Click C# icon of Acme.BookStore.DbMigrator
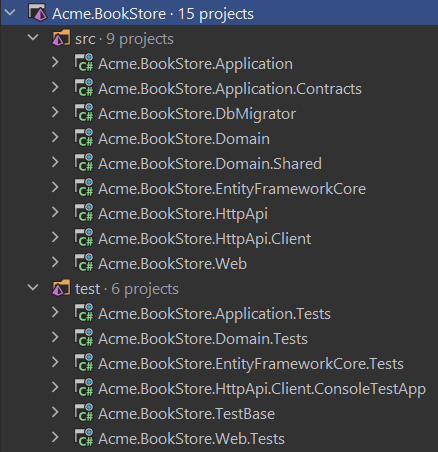The height and width of the screenshot is (452, 438). (84, 113)
